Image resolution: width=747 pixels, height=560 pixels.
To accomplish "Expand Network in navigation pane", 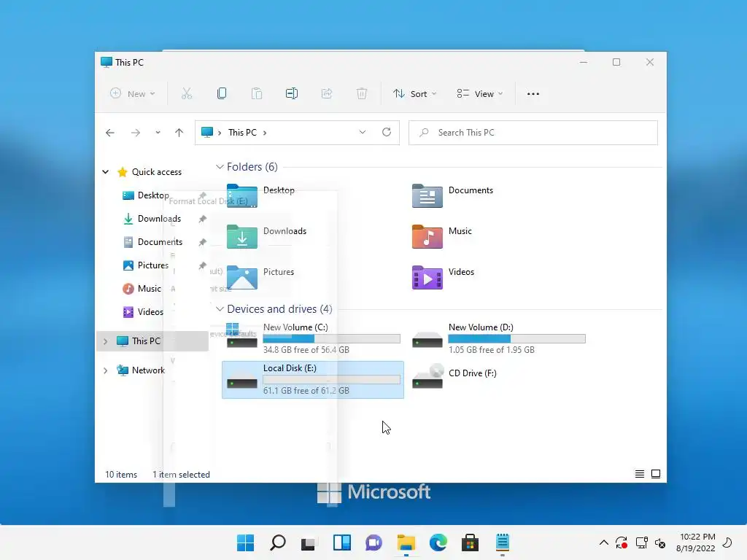I will click(105, 370).
